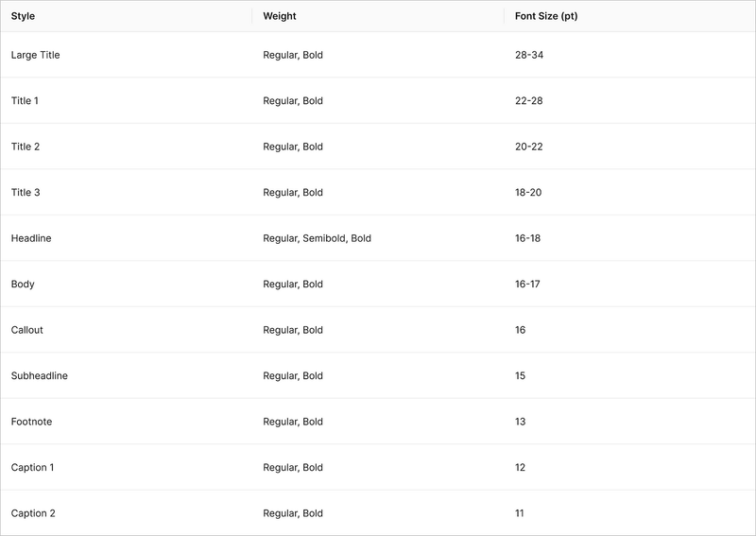Click the 28-34 font size cell
756x536 pixels.
pos(529,55)
